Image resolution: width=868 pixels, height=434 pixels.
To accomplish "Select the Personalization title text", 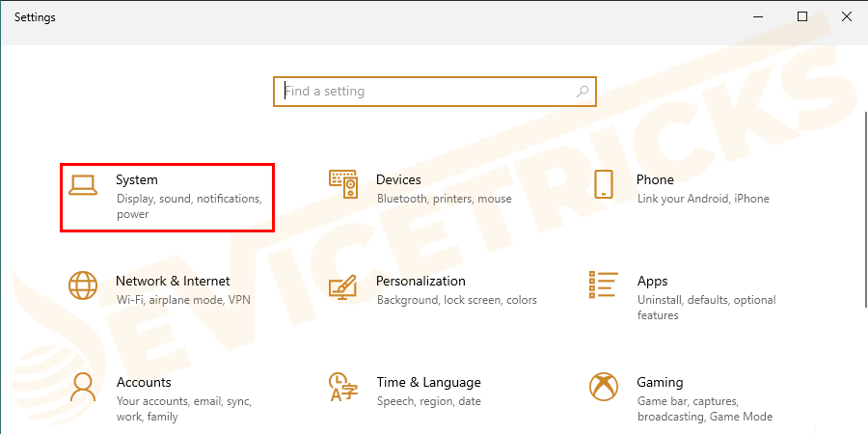I will coord(420,281).
